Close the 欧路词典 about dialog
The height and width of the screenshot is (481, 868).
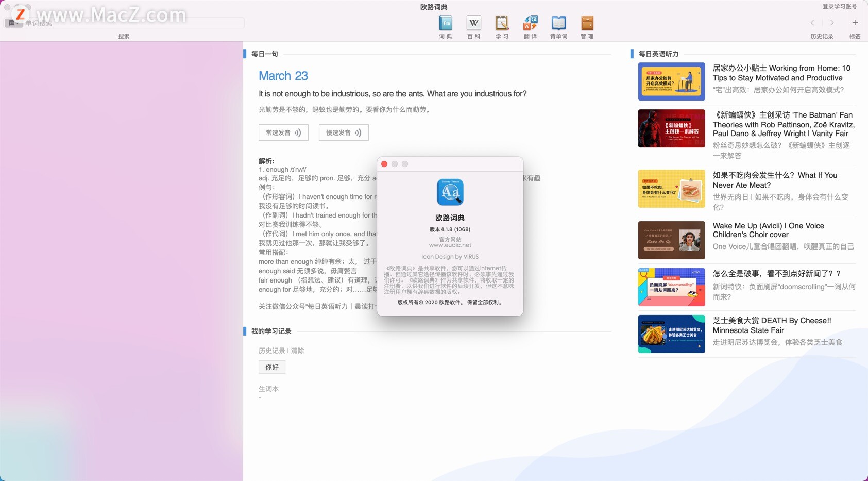[x=384, y=164]
